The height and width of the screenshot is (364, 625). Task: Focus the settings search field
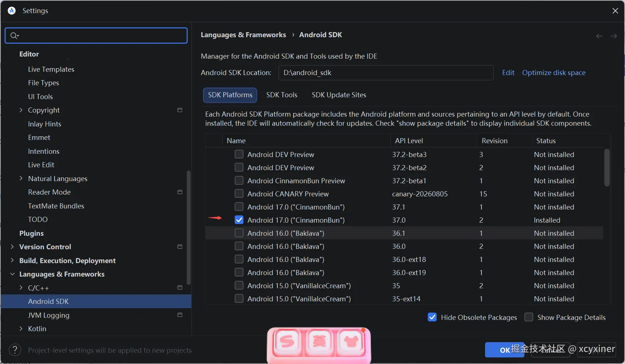click(96, 35)
